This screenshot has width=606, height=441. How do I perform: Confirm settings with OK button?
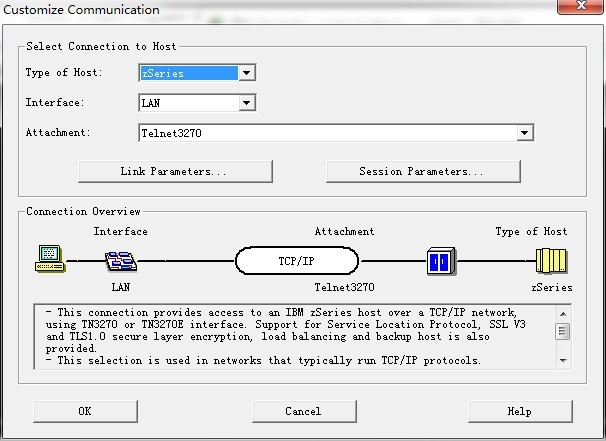pyautogui.click(x=85, y=411)
